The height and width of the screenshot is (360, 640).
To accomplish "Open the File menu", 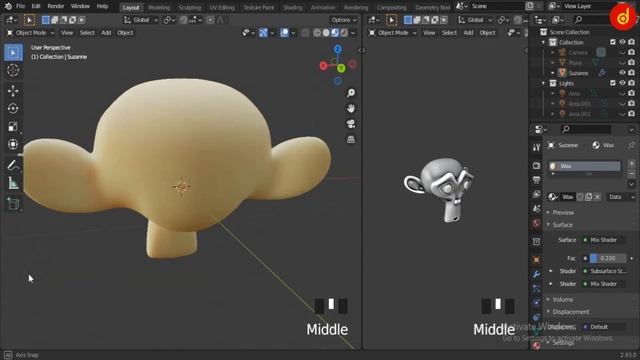I will pyautogui.click(x=20, y=6).
